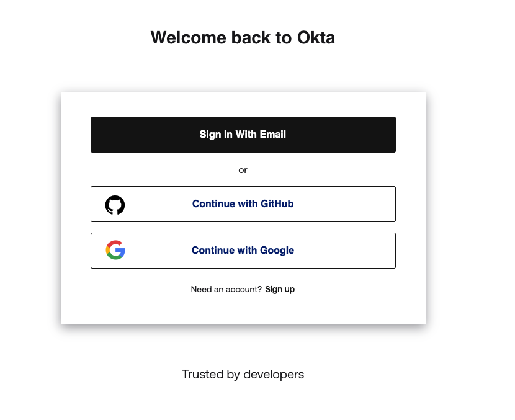This screenshot has width=515, height=420.
Task: Click the GitHub Octocat logo icon
Action: click(x=115, y=205)
